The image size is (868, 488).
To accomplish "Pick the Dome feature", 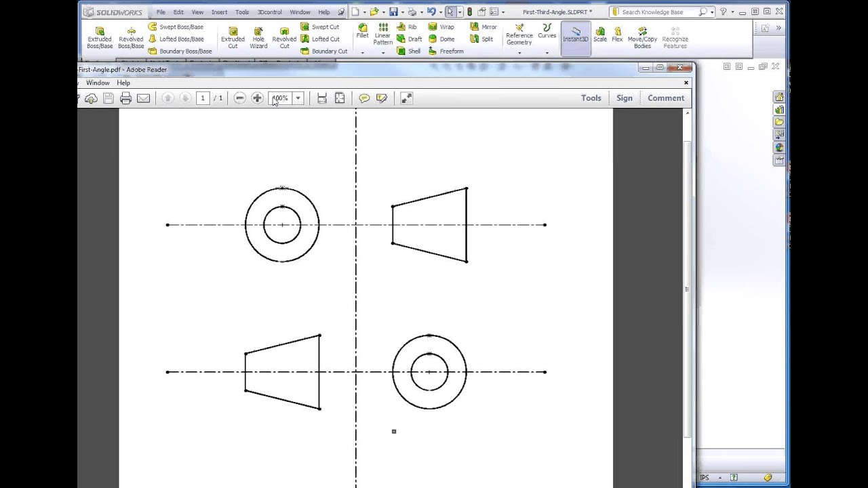I will 441,39.
